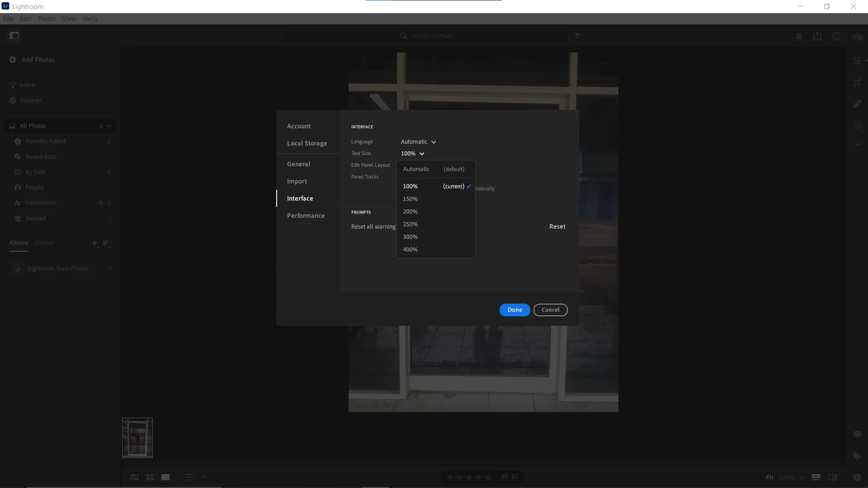This screenshot has height=488, width=868.
Task: Click the Add Photos plus icon
Action: [x=13, y=60]
